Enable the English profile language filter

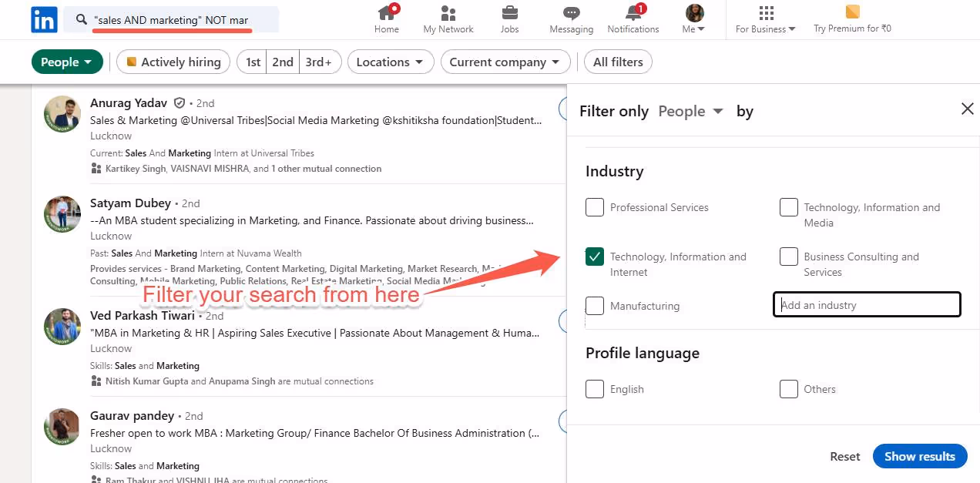click(x=594, y=388)
